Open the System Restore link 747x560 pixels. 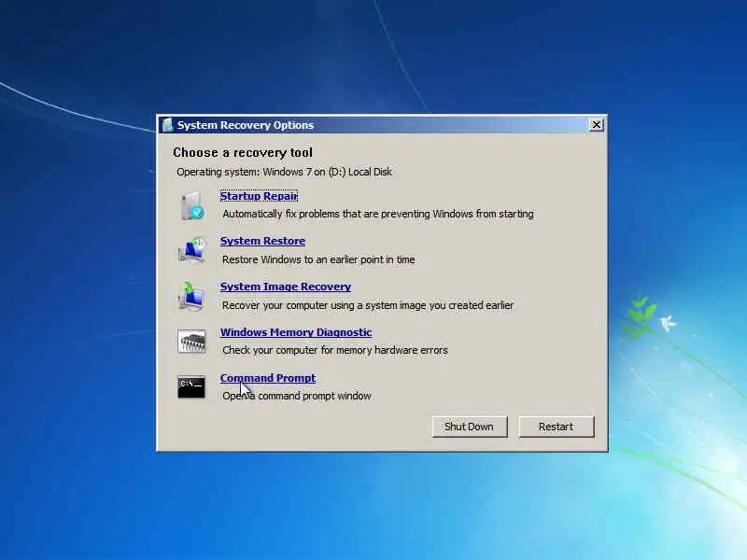point(262,241)
